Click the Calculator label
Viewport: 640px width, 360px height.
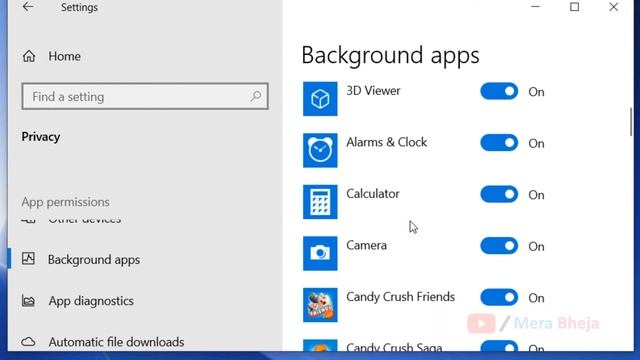(373, 193)
